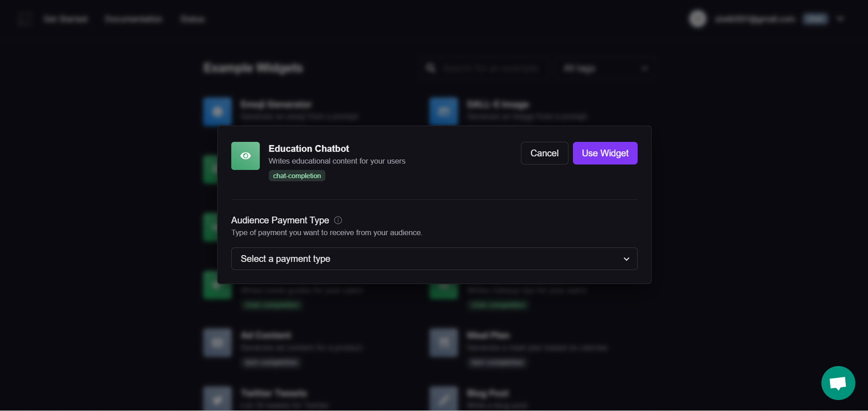Click the purple Use Widget button

(605, 153)
